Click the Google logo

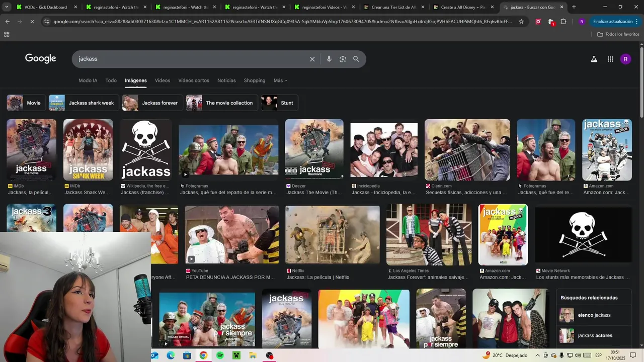tap(41, 59)
